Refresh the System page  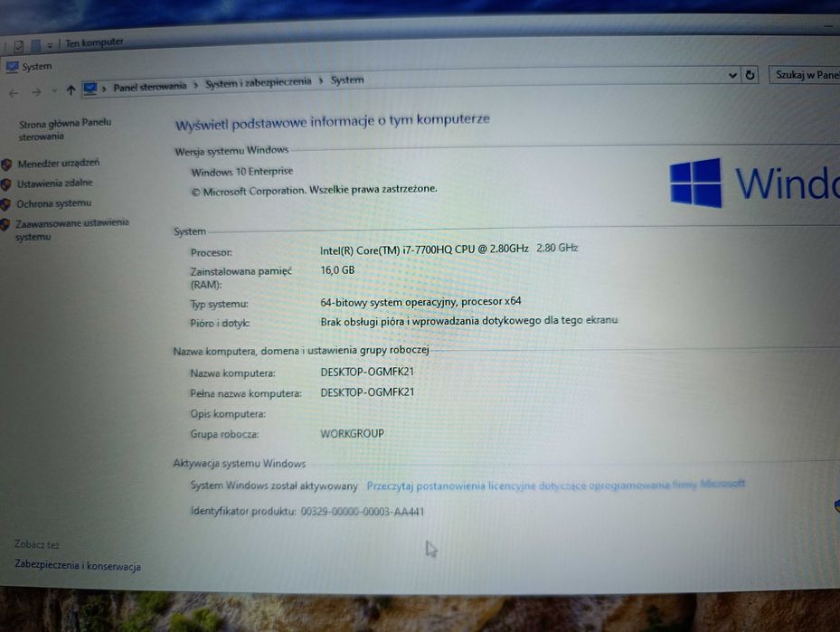coord(750,75)
